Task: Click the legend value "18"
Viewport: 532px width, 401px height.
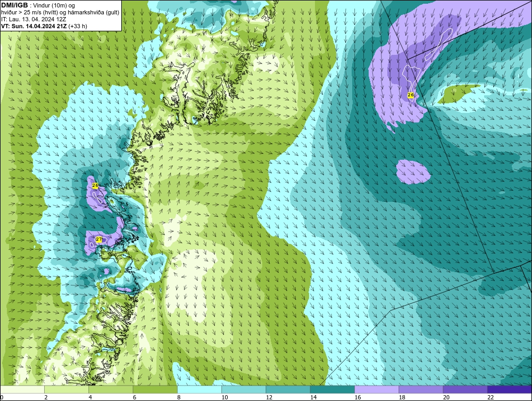Action: (402, 398)
